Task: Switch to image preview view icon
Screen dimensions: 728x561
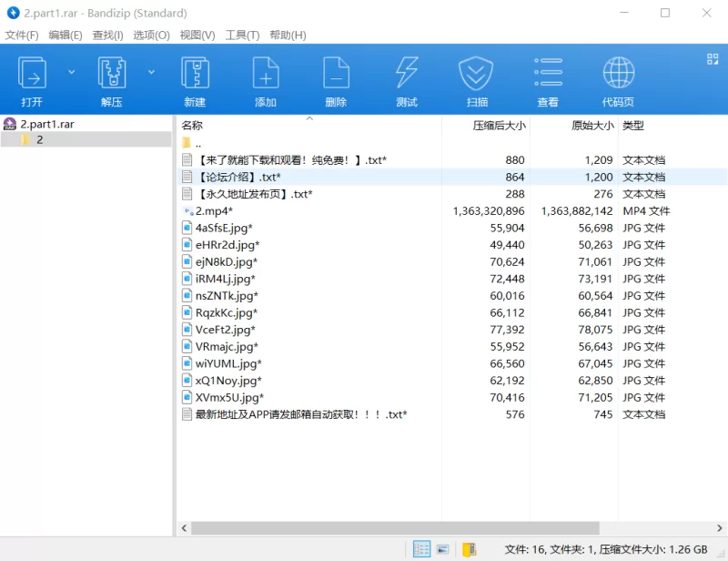Action: pos(443,550)
